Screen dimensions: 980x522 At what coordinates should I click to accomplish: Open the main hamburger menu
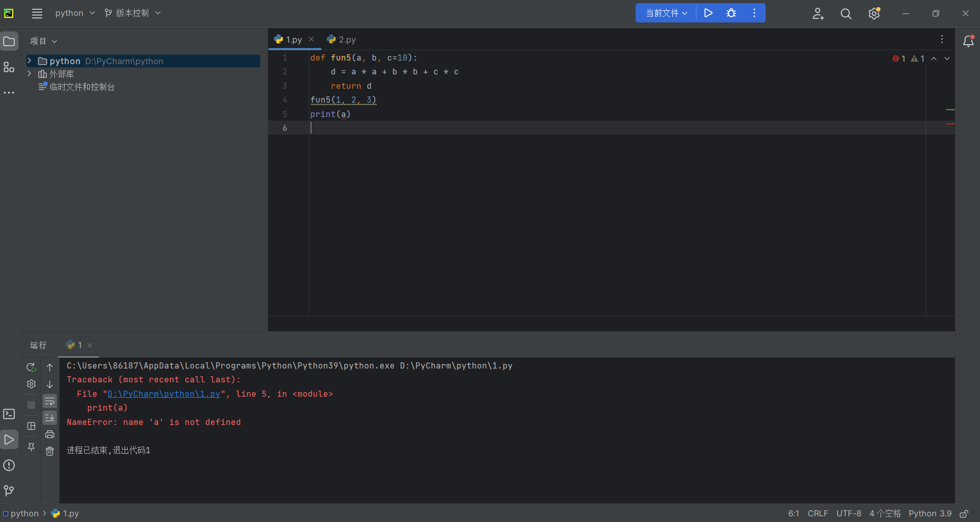(x=37, y=13)
